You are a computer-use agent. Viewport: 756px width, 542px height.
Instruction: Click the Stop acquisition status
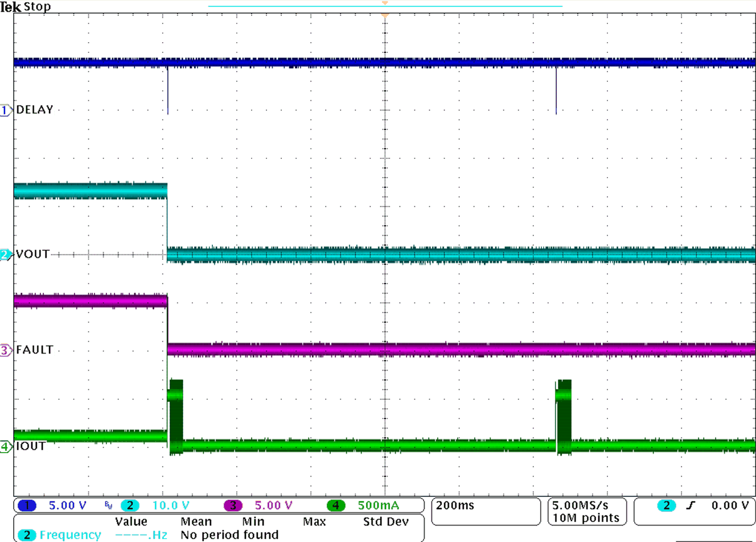coord(38,7)
